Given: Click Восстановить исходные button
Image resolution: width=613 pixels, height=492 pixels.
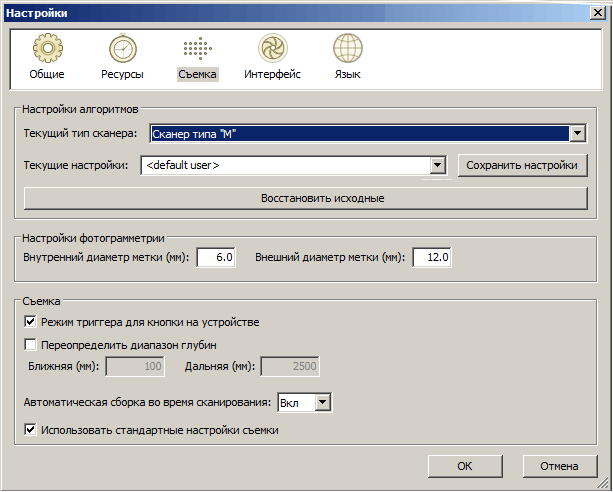Looking at the screenshot, I should (306, 198).
